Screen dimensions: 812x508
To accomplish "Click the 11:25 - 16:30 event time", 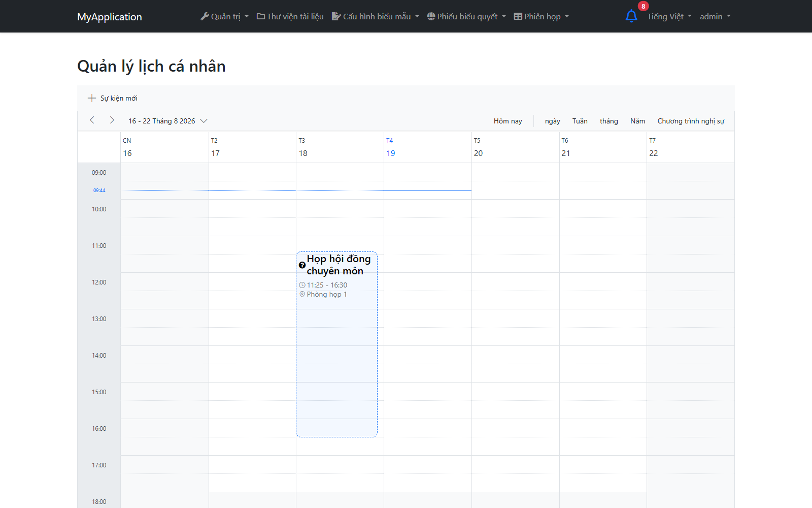I will click(x=327, y=285).
